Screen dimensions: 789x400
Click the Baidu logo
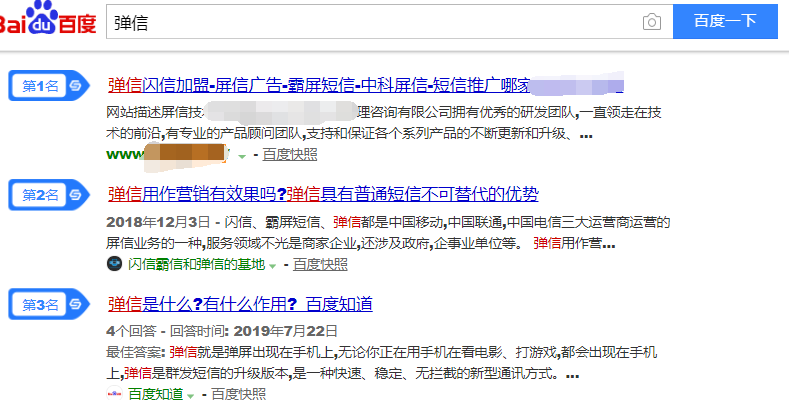click(x=48, y=19)
